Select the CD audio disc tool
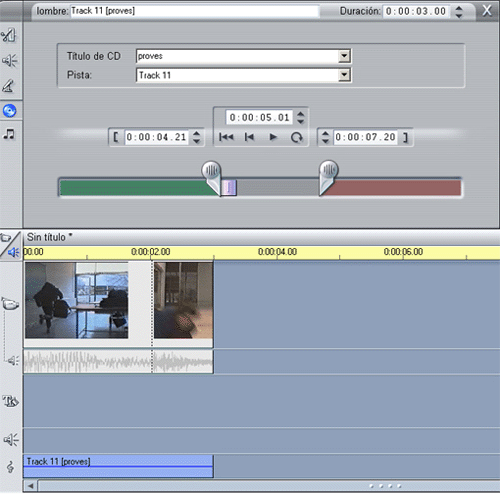This screenshot has width=500, height=494. [9, 110]
